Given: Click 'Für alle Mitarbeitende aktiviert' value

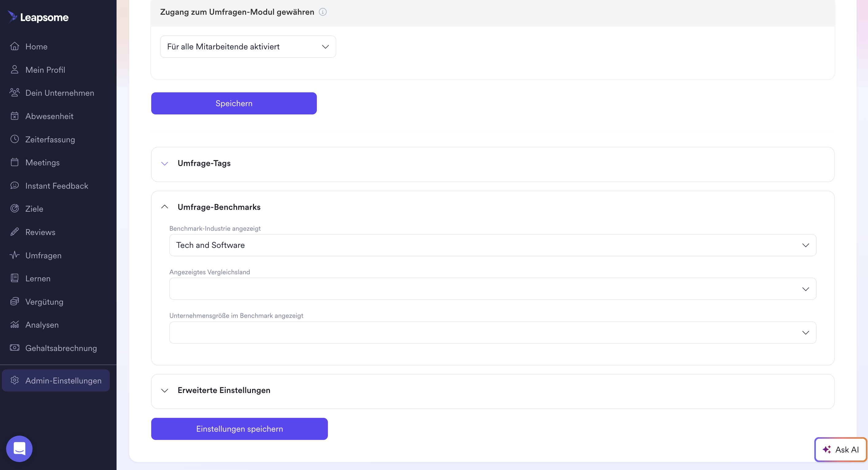Looking at the screenshot, I should tap(223, 47).
